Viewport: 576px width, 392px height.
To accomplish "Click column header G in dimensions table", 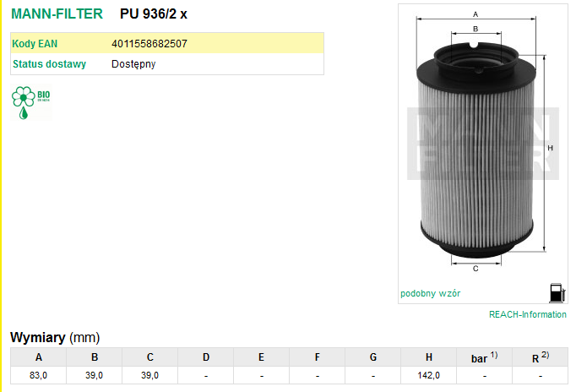I will tap(372, 357).
